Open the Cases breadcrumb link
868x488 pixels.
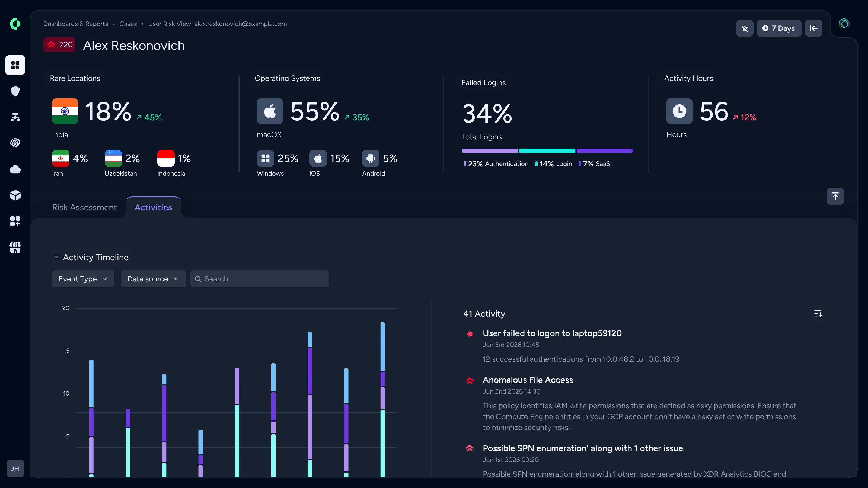128,24
